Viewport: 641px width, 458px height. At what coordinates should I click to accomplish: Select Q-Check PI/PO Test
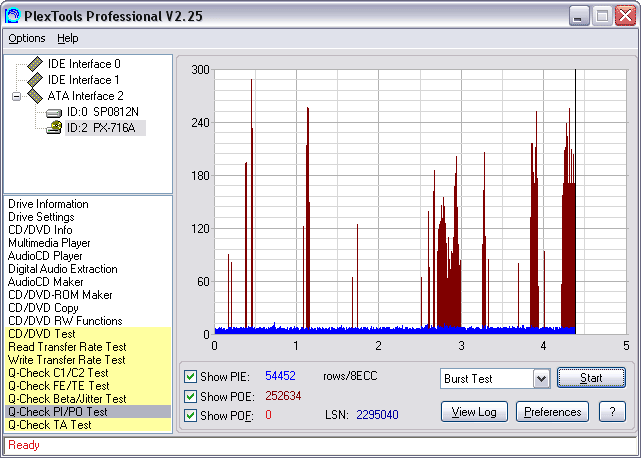pos(88,412)
